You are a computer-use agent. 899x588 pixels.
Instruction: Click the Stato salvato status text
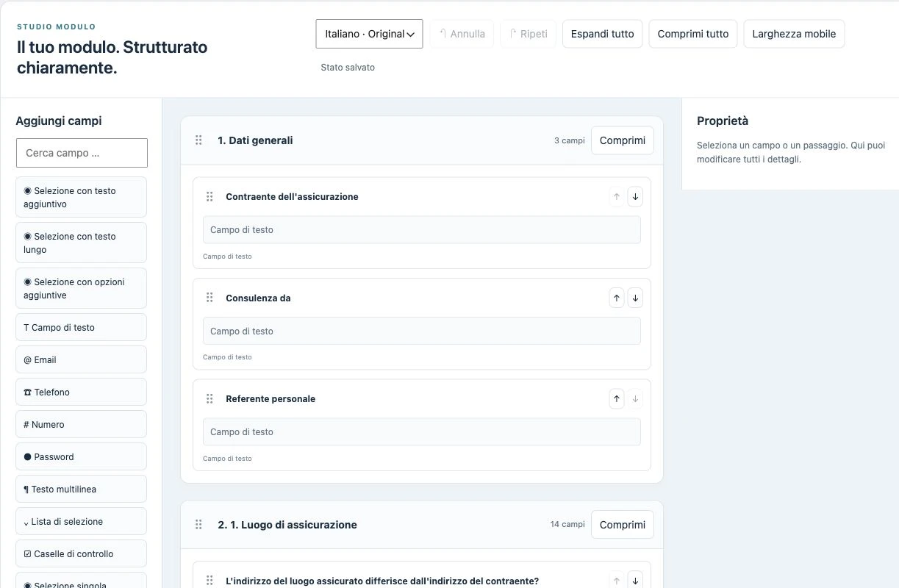pyautogui.click(x=348, y=68)
